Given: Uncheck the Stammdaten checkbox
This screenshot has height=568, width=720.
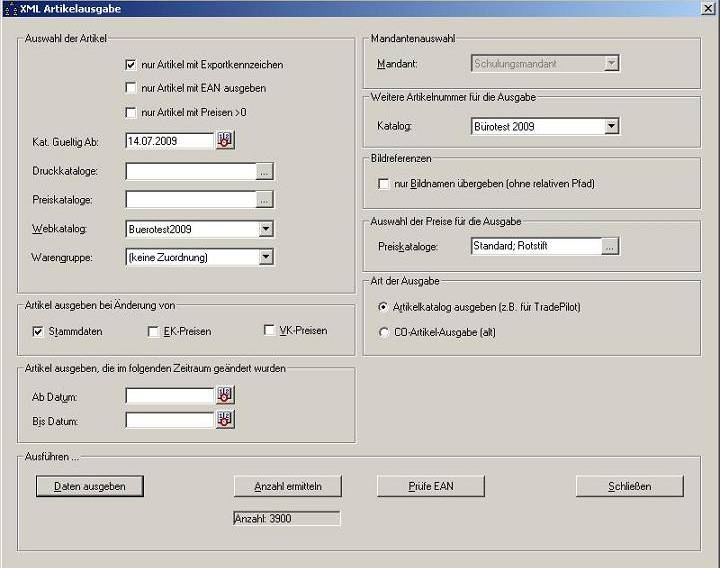Looking at the screenshot, I should pos(38,332).
